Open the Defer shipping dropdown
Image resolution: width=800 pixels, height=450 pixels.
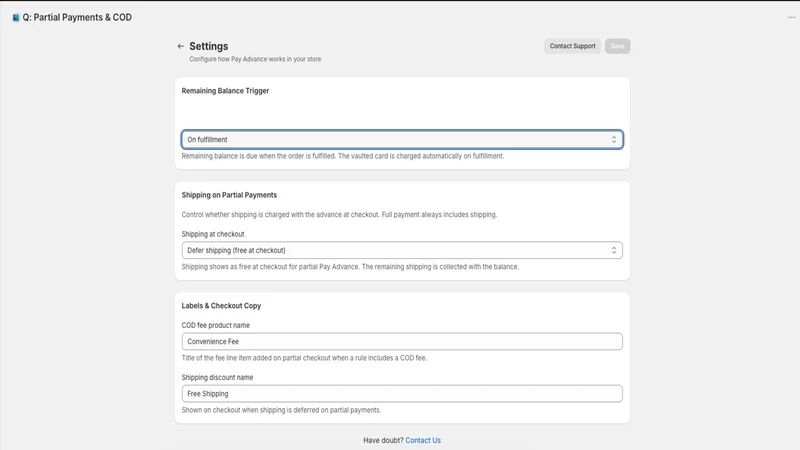402,250
